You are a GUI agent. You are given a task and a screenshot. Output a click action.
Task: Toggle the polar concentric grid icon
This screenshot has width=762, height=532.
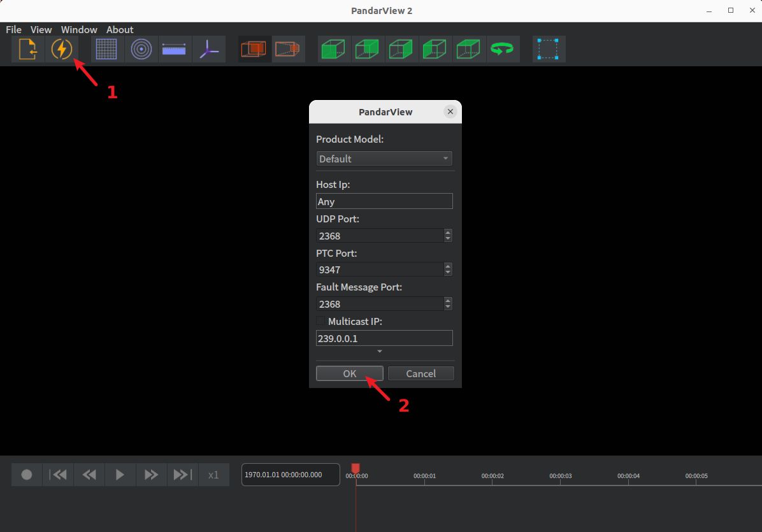click(x=141, y=49)
